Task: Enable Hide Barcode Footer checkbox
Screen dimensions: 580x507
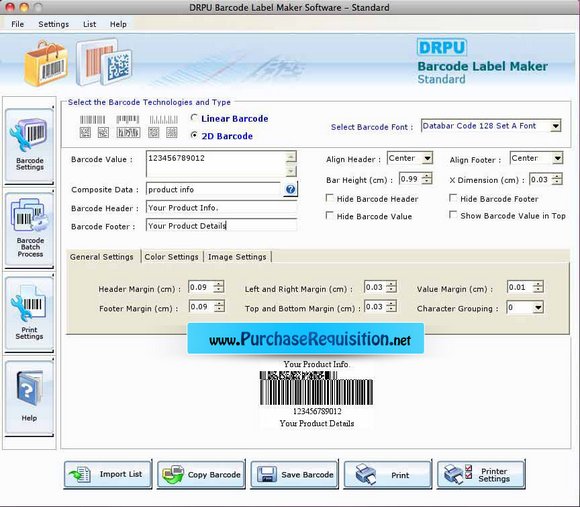Action: [452, 198]
